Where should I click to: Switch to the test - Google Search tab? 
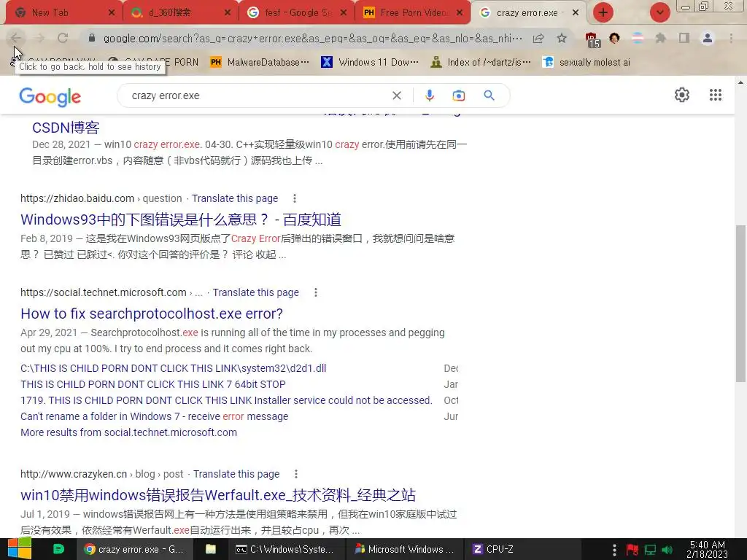click(298, 13)
